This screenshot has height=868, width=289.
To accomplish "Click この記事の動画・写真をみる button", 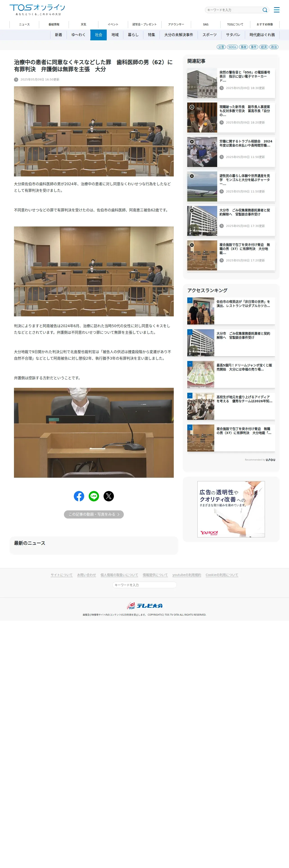I will 94,514.
